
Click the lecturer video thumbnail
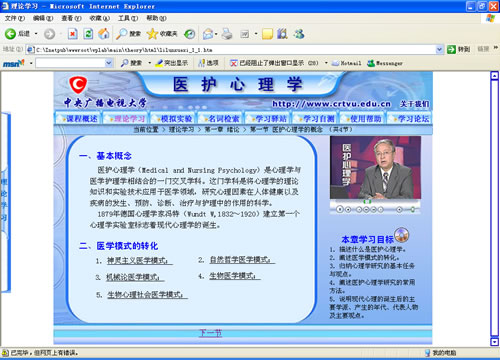click(x=375, y=167)
